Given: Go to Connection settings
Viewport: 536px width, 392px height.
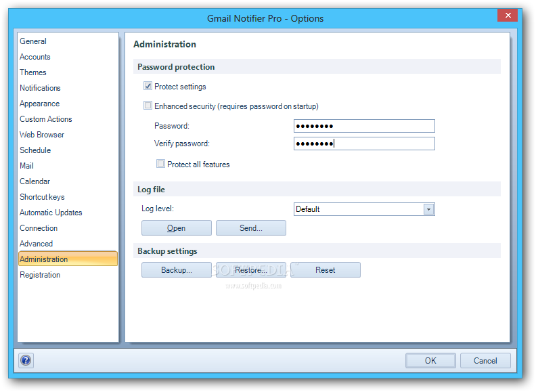Looking at the screenshot, I should pyautogui.click(x=68, y=228).
